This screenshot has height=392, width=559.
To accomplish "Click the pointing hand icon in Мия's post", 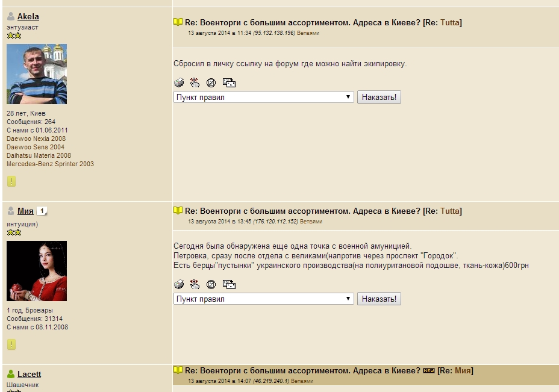I will (195, 285).
